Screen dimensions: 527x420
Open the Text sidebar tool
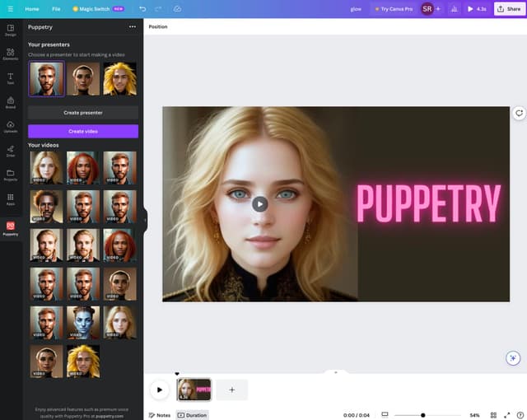coord(11,78)
